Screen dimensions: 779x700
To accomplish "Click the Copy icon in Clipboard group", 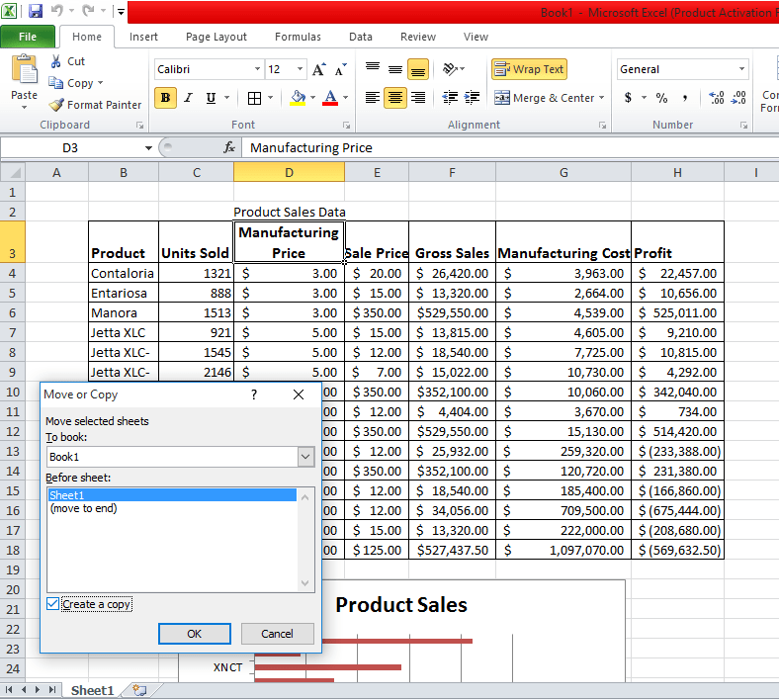I will tap(55, 83).
